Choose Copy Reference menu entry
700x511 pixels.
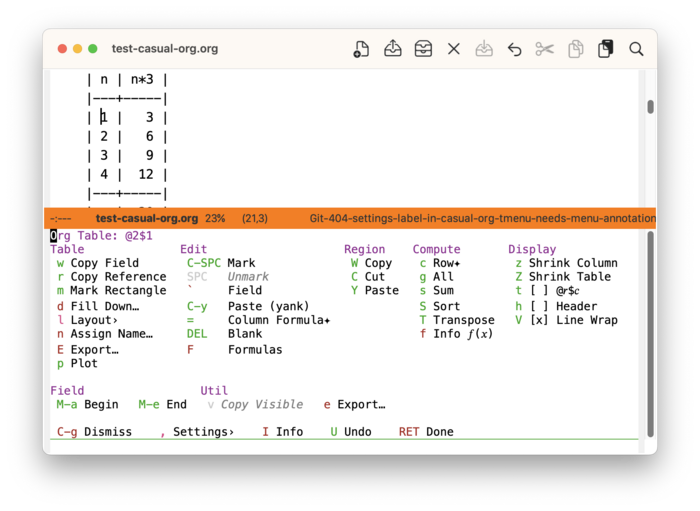[x=112, y=277]
